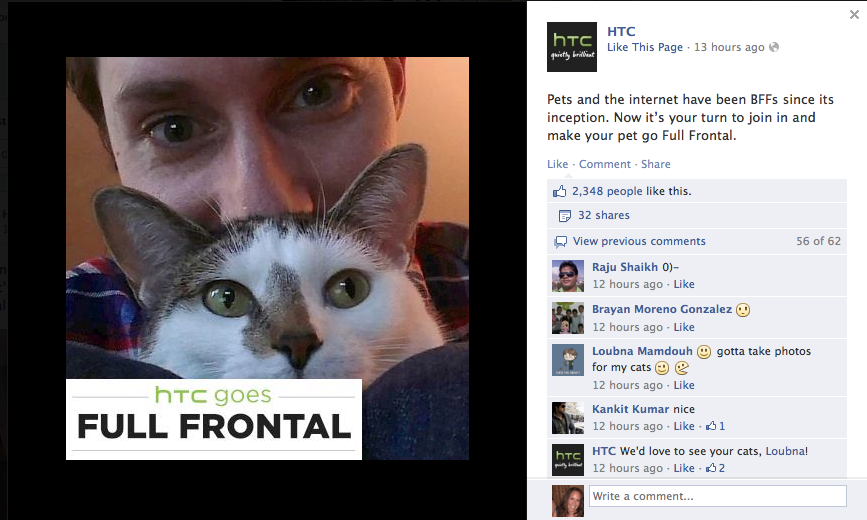867x520 pixels.
Task: Click Raju Shaikh's avatar picture
Action: tap(568, 275)
